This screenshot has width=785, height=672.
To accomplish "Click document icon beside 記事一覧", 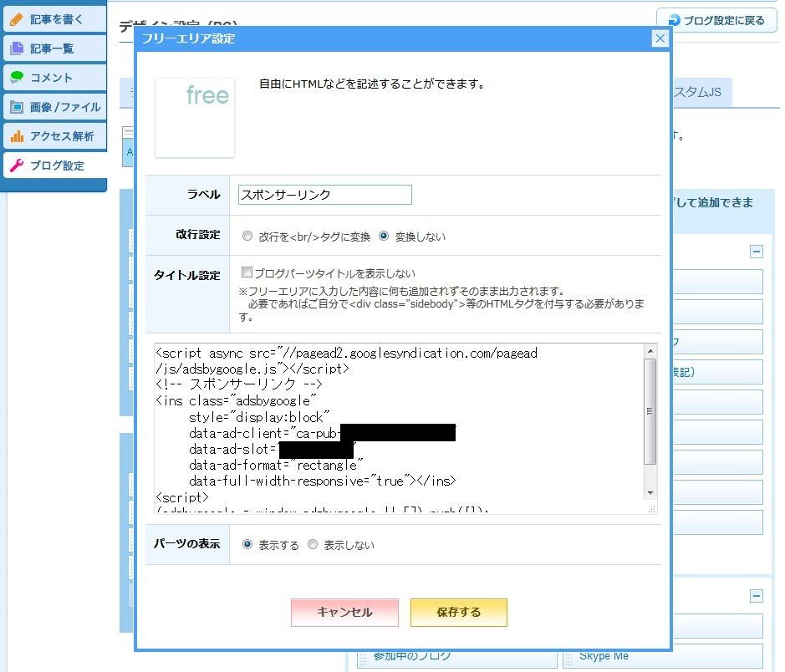I will pyautogui.click(x=17, y=48).
